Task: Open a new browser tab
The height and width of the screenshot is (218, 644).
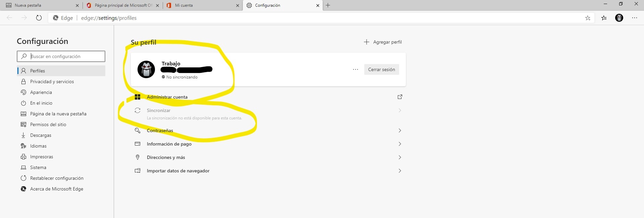Action: [x=328, y=5]
